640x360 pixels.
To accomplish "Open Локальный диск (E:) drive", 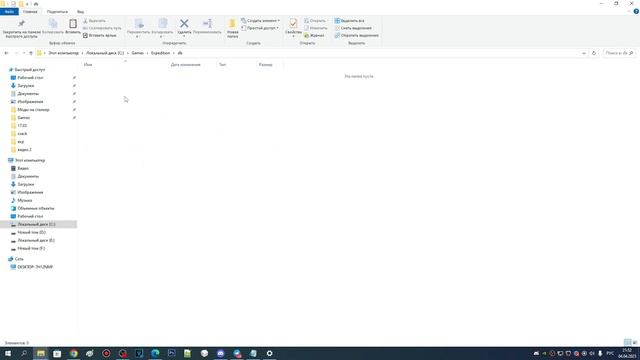I will [x=36, y=240].
